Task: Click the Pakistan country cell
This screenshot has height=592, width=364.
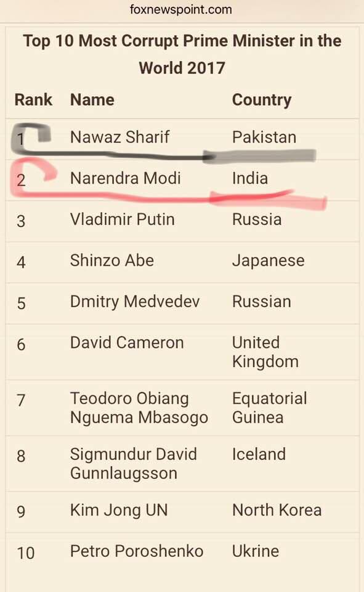Action: [x=264, y=137]
